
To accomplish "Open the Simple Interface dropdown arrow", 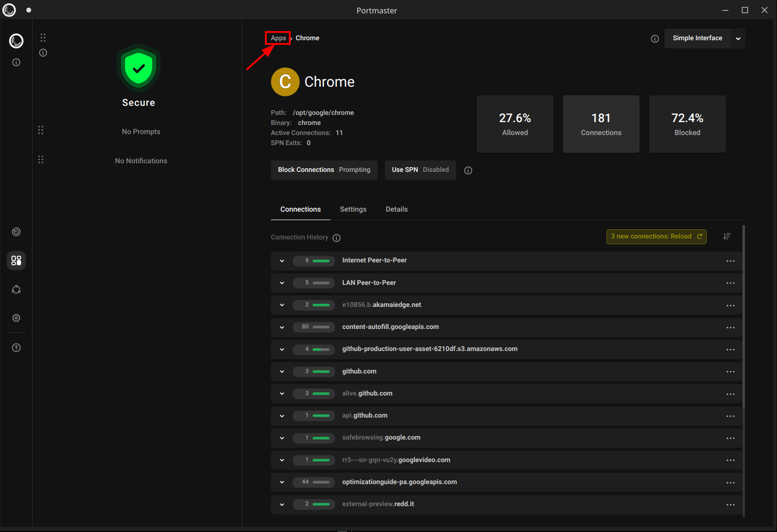I will [x=738, y=38].
